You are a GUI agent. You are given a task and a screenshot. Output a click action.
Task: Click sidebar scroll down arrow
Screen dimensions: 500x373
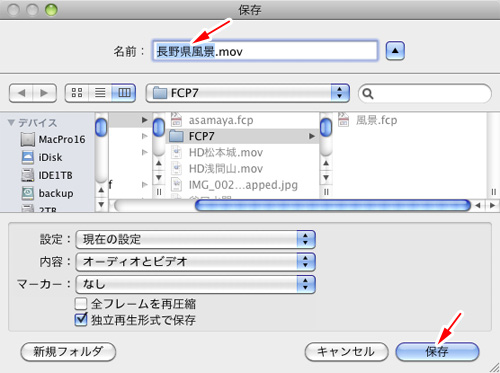(101, 204)
